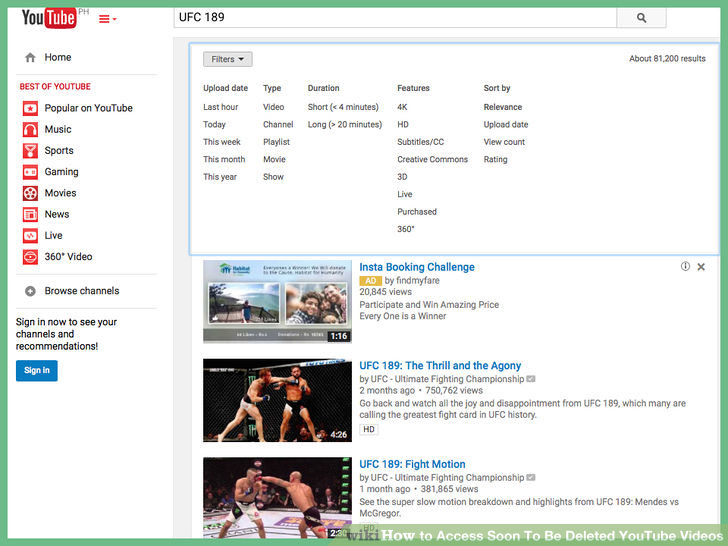
Task: Filter by This month upload date
Action: pos(224,159)
